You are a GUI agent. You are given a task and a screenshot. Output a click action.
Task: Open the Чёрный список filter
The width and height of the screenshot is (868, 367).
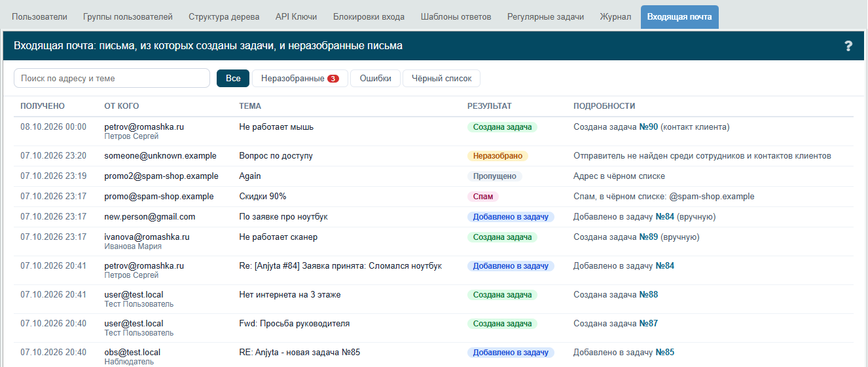tap(441, 78)
